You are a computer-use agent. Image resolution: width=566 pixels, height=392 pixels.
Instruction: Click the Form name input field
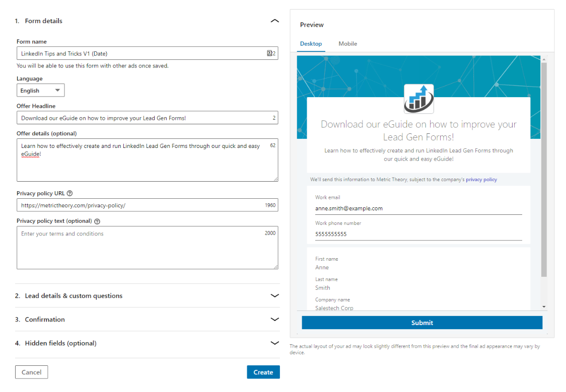[141, 53]
